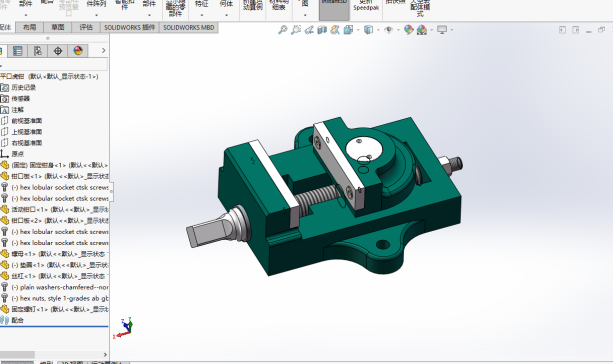The width and height of the screenshot is (613, 364).
Task: Select the Zoom to Area tool
Action: point(296,30)
